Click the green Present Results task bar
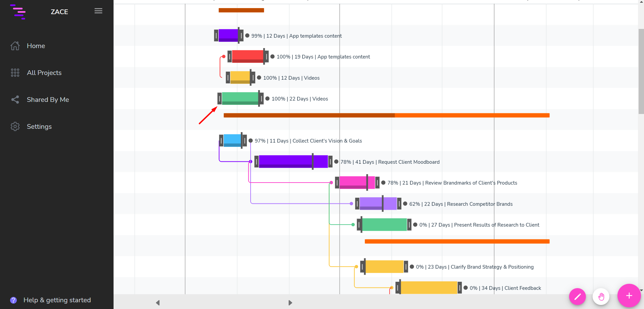The height and width of the screenshot is (309, 644). [384, 225]
